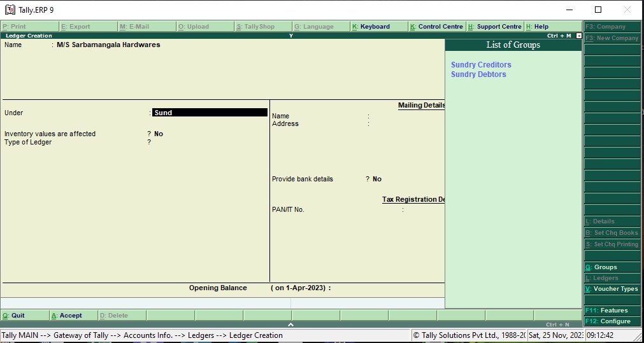This screenshot has width=644, height=343.
Task: Click the small box icon beside Ctrl + M
Action: pyautogui.click(x=579, y=36)
